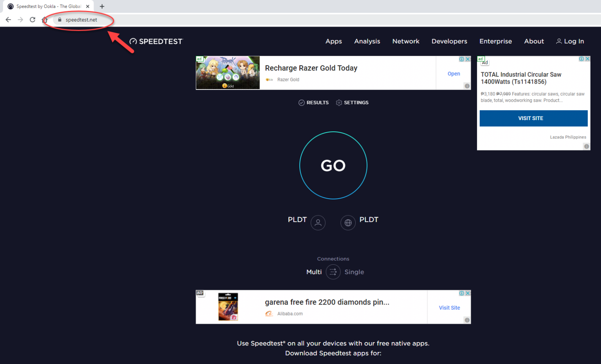Click the AdChoices icon on Lazada ad
Viewport: 601px width, 364px height.
point(581,59)
